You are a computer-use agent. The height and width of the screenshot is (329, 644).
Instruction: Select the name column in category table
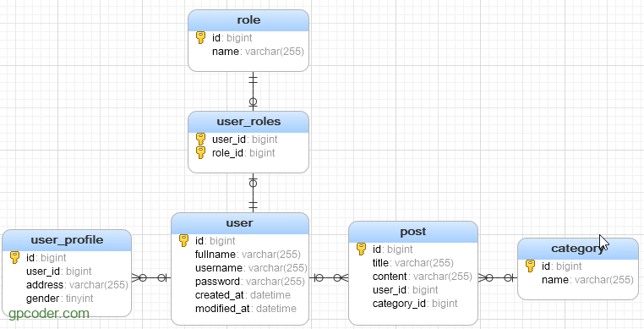pos(587,280)
